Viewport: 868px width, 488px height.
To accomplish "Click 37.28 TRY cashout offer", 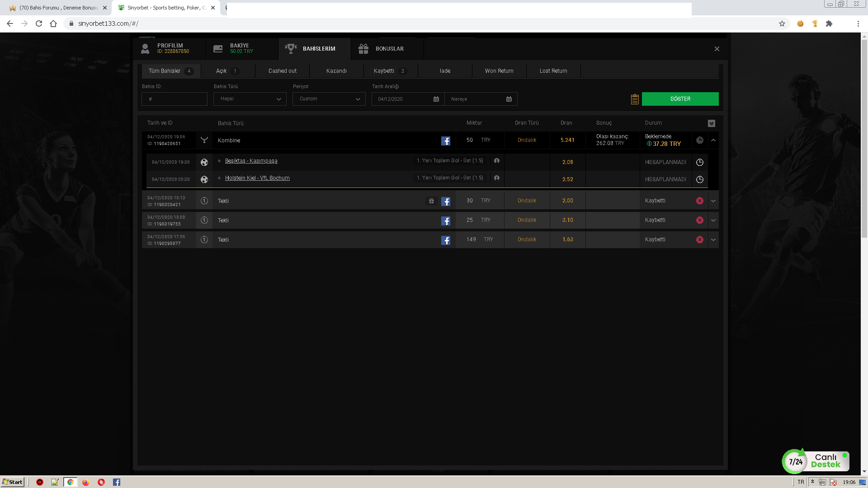I will (x=664, y=144).
